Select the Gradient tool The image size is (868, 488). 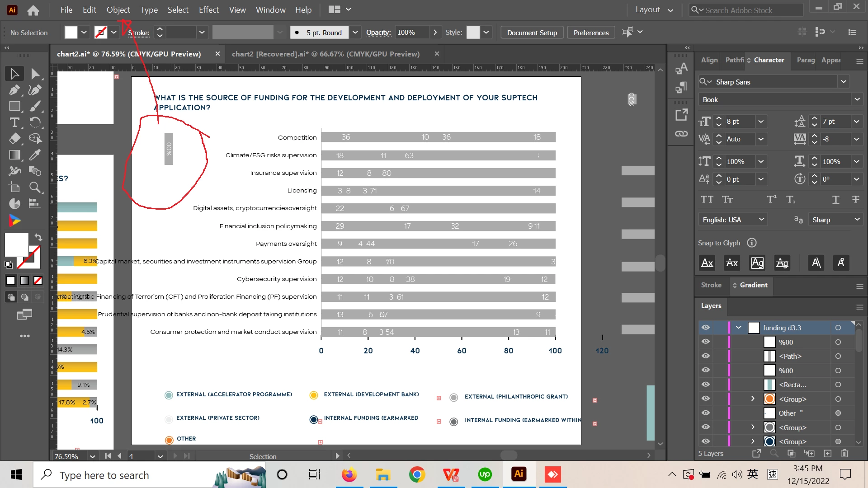[14, 155]
